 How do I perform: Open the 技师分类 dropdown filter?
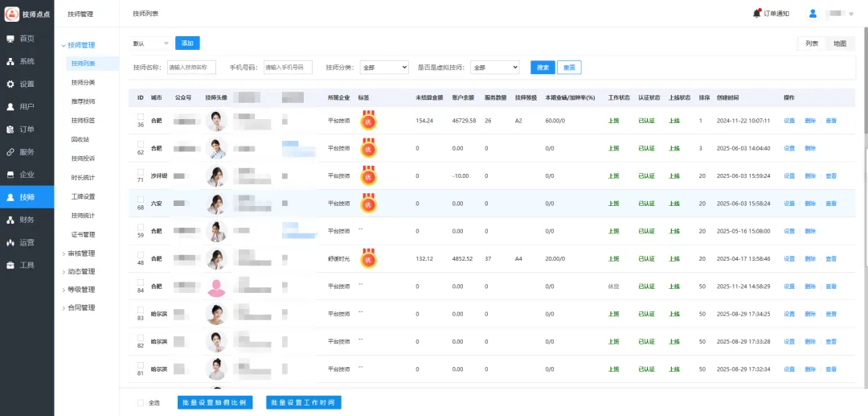[x=384, y=68]
